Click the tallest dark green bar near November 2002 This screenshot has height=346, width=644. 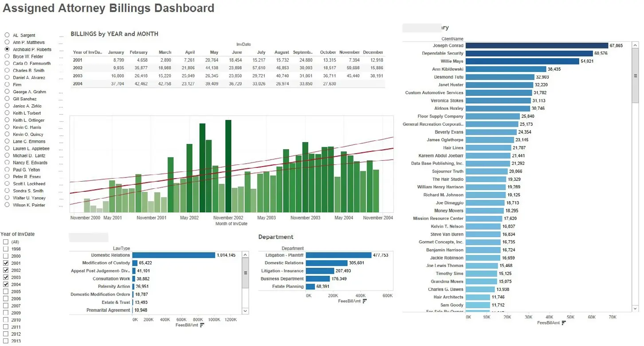click(228, 166)
